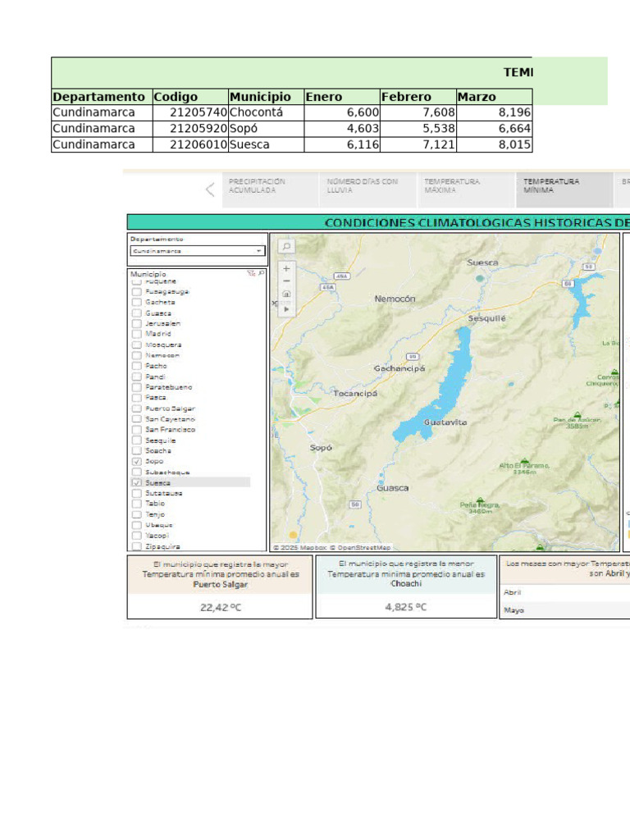
Task: Check the Pandi checkbox
Action: (137, 377)
